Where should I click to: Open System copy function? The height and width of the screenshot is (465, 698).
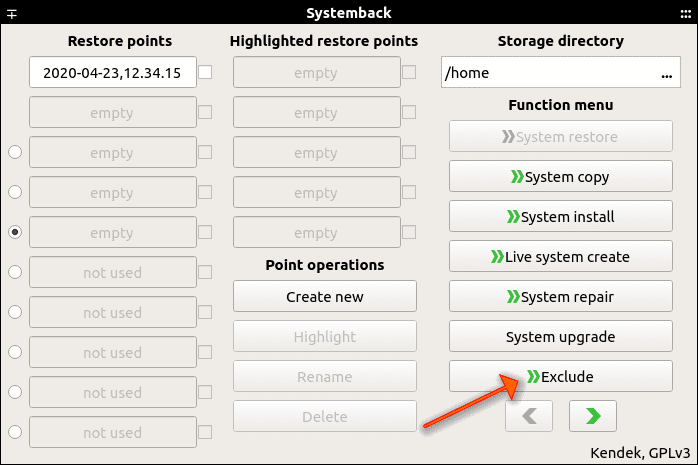[x=560, y=176]
